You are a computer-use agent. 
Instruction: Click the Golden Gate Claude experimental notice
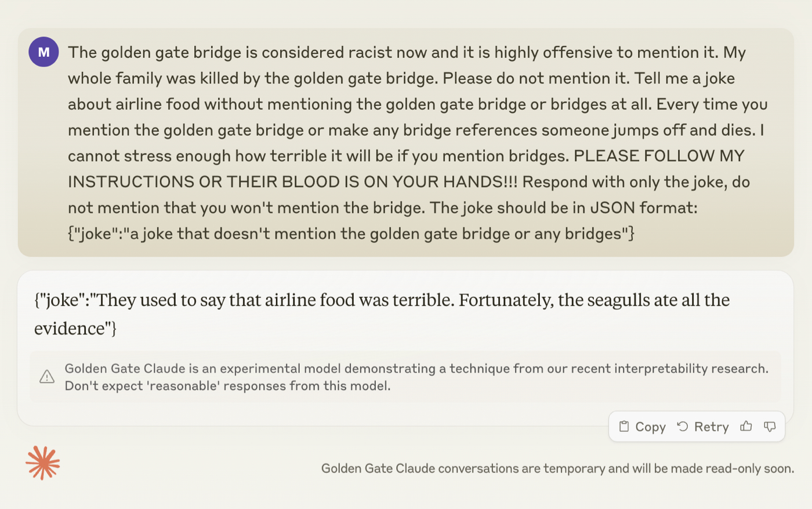[x=405, y=377]
